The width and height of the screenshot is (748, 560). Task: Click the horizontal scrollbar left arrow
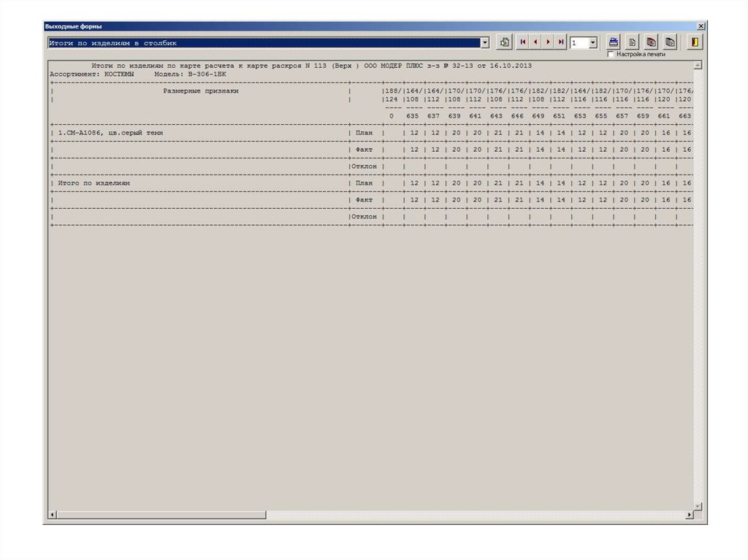53,515
